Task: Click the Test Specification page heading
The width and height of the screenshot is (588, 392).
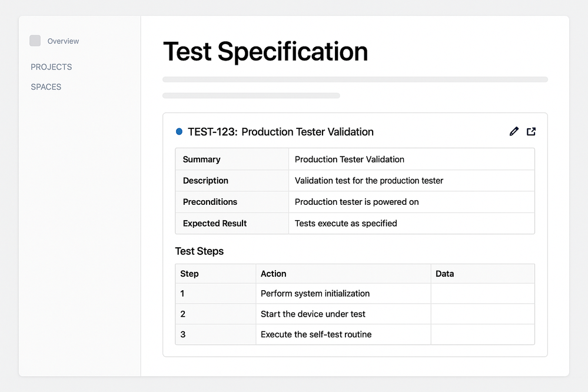Action: (x=265, y=52)
